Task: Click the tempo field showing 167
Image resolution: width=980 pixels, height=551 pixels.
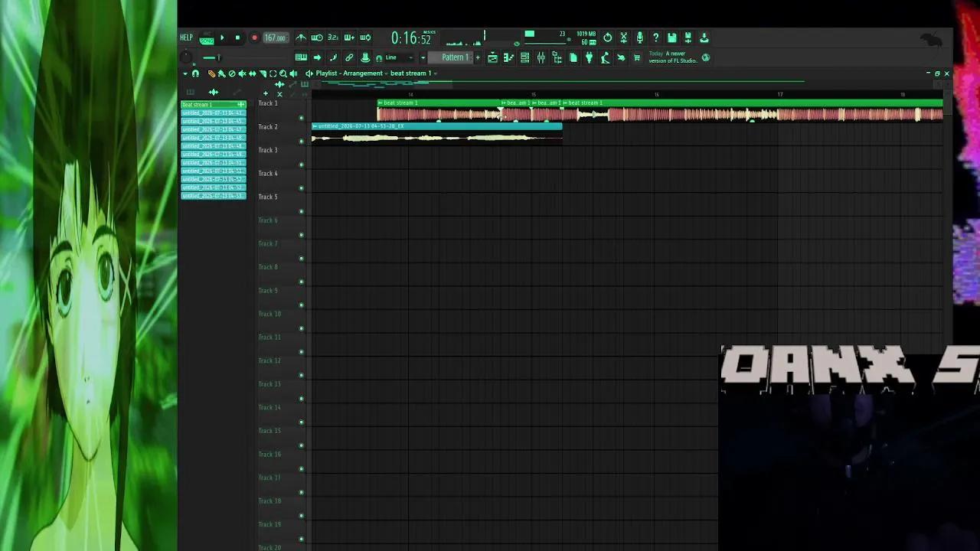Action: [x=276, y=37]
